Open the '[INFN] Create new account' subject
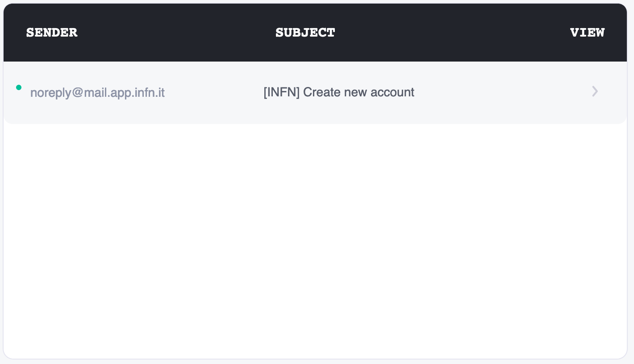Viewport: 634px width, 364px height. pyautogui.click(x=339, y=92)
